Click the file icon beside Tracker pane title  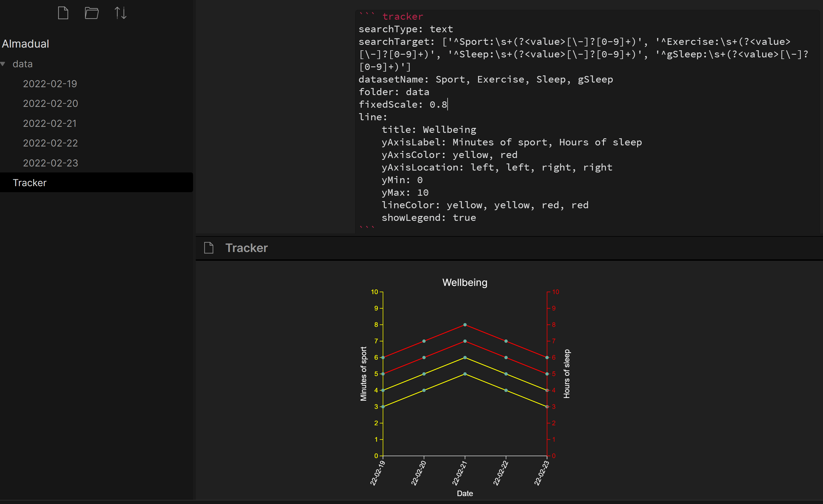click(209, 248)
